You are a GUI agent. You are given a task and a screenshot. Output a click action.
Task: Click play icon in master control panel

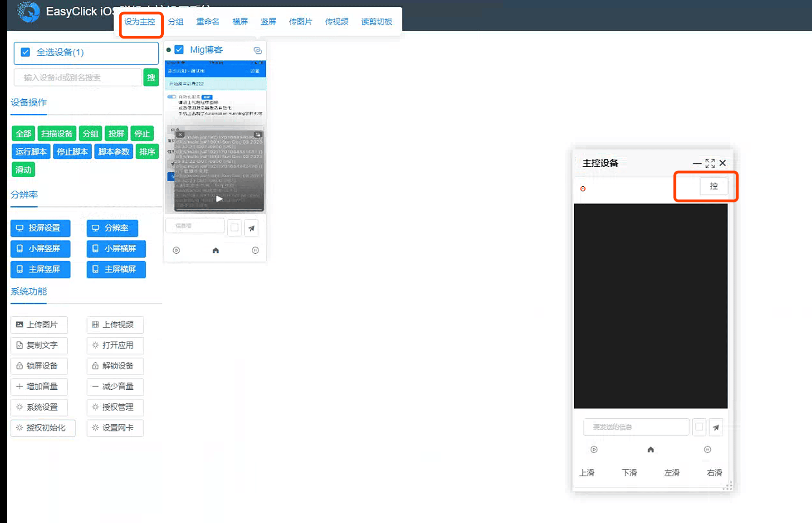(x=594, y=450)
